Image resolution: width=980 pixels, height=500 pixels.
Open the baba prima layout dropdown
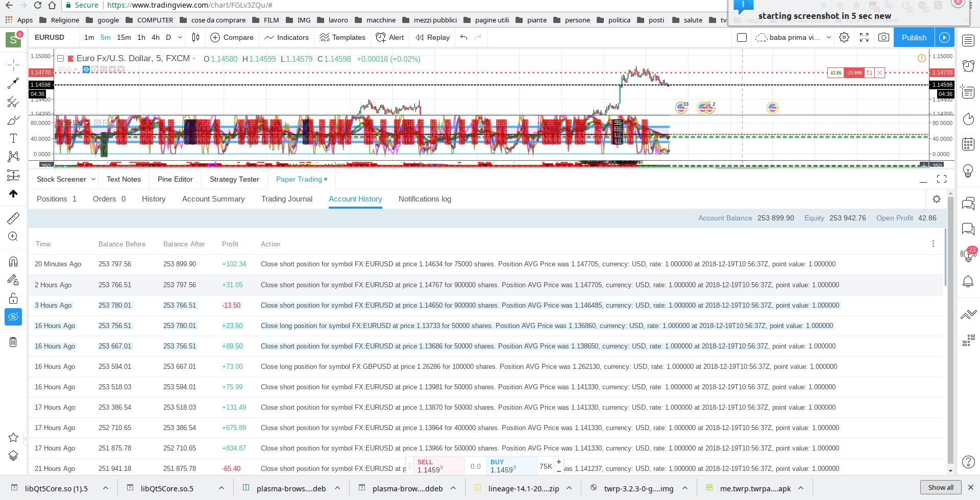click(x=828, y=37)
